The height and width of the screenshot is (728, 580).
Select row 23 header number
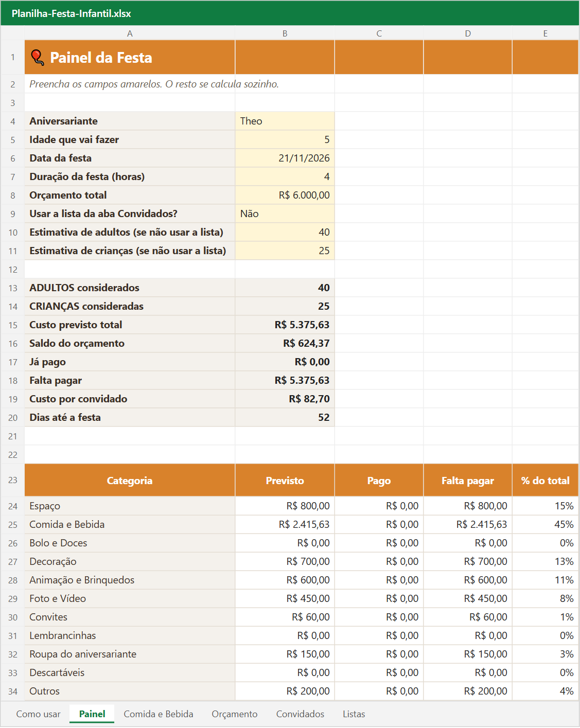(13, 480)
